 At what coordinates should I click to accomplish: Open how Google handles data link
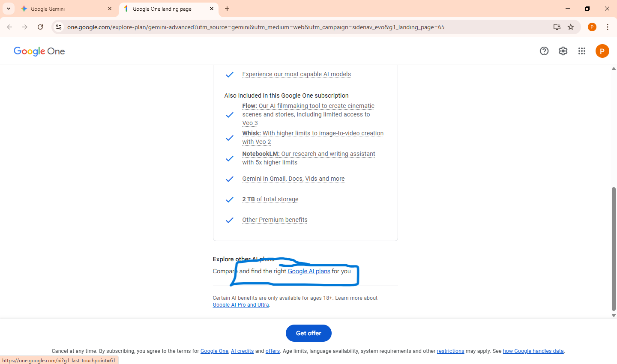pyautogui.click(x=533, y=351)
